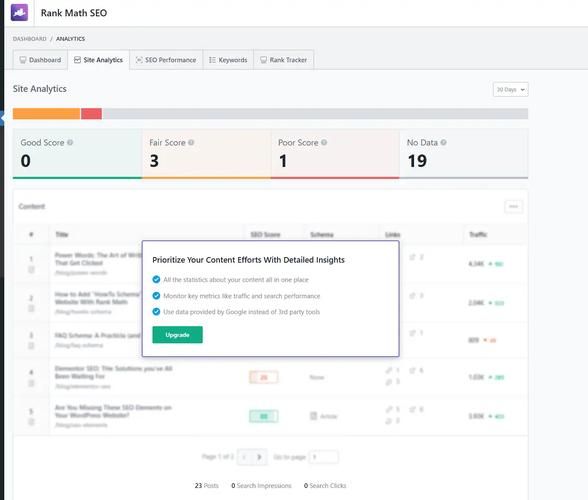
Task: Click the No Data info icon
Action: tap(443, 143)
